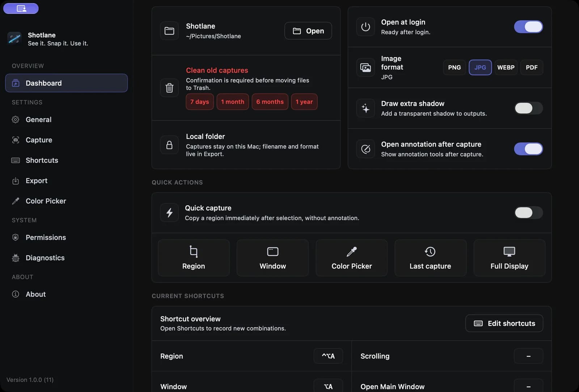Click the Open at login power icon
This screenshot has width=579, height=392.
365,27
